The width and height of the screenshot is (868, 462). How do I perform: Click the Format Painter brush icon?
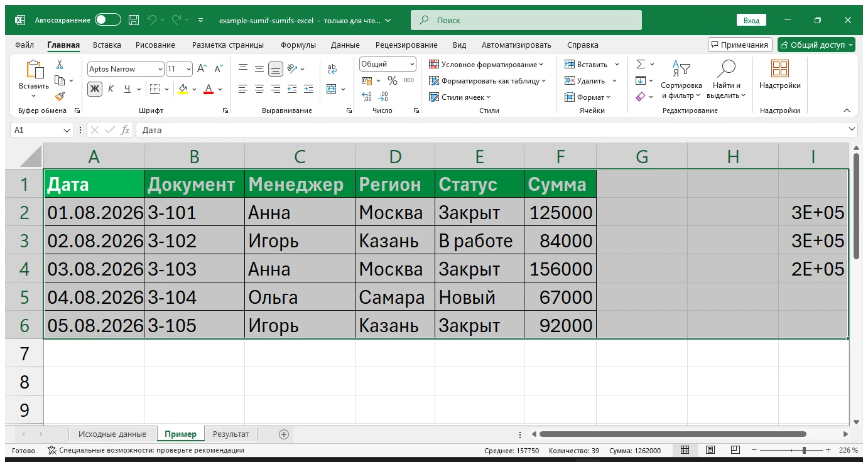[60, 96]
